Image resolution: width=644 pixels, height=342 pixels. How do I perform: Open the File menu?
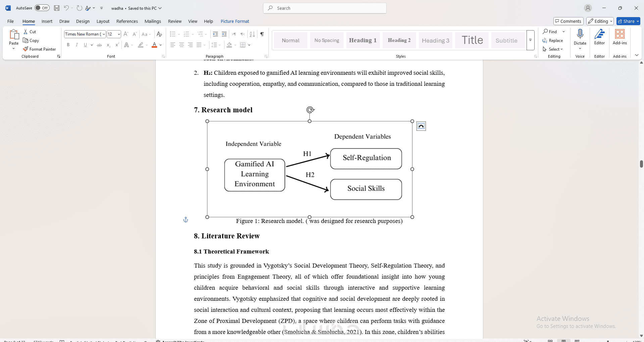click(11, 21)
